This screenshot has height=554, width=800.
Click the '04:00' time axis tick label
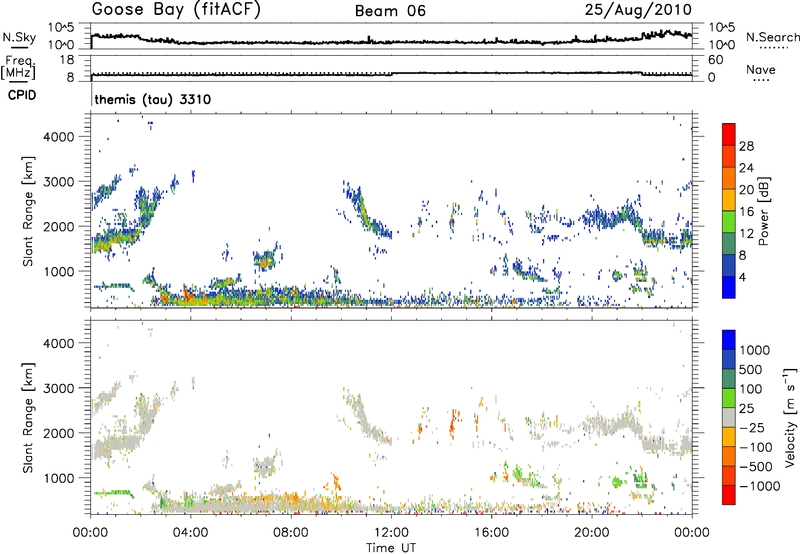tap(190, 533)
